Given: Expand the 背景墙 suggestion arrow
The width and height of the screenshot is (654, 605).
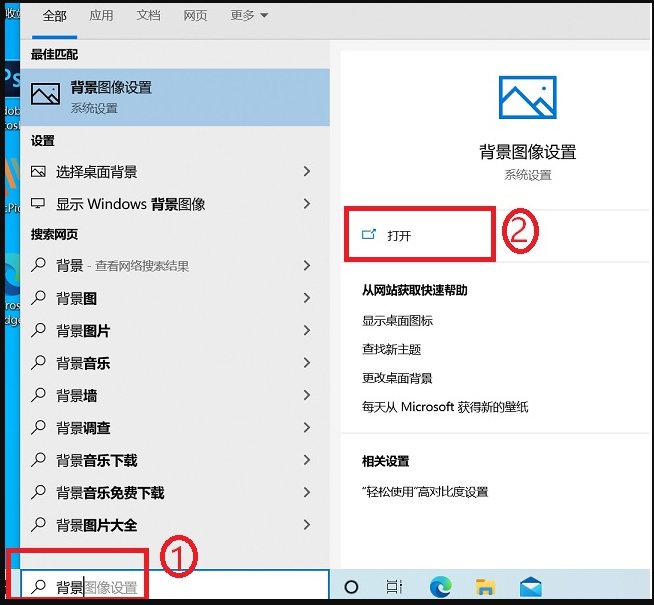Looking at the screenshot, I should 307,395.
